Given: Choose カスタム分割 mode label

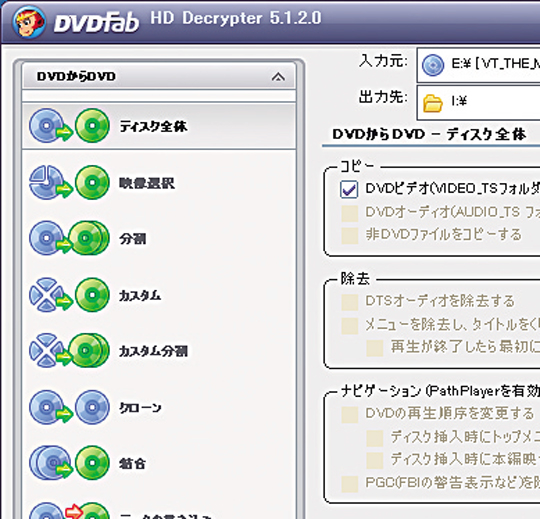Looking at the screenshot, I should [153, 351].
